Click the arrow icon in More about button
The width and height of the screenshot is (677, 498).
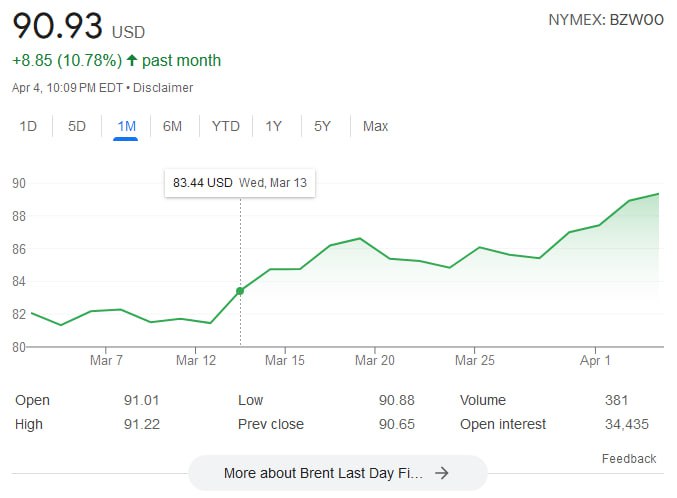point(441,473)
